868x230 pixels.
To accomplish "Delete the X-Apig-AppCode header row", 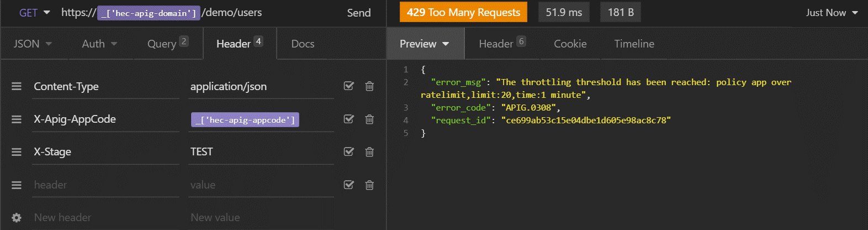I will pos(369,119).
